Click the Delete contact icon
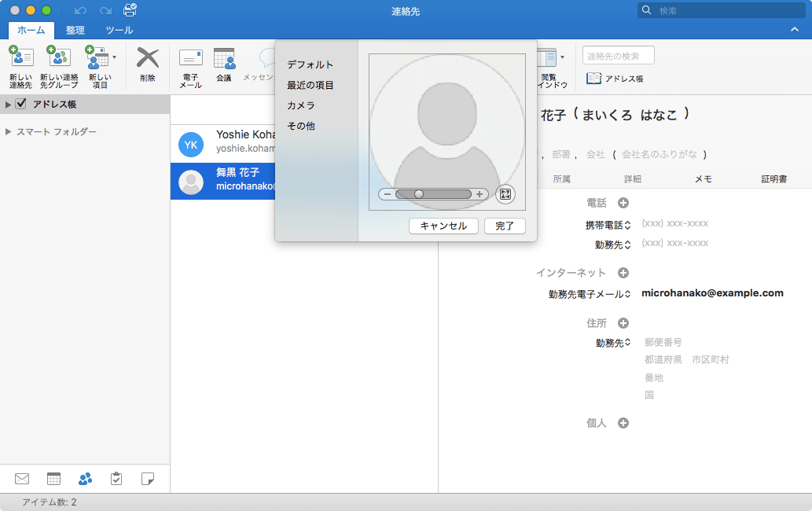Screen dimensions: 812x511 [x=147, y=59]
